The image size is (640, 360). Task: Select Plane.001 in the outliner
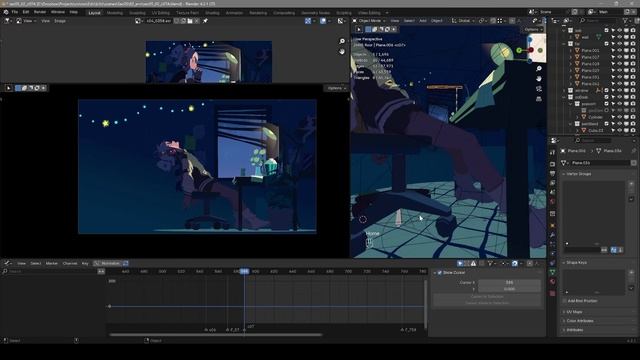(x=590, y=50)
